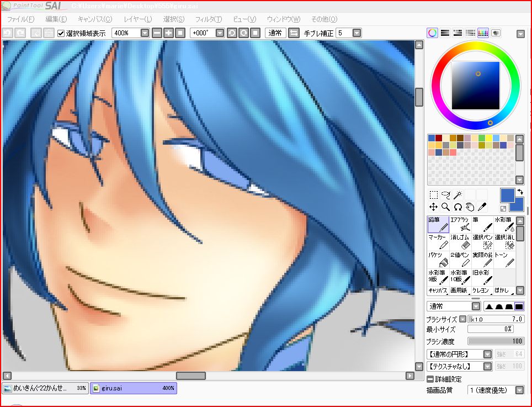
Task: Rotate the view clockwise
Action: tap(243, 33)
